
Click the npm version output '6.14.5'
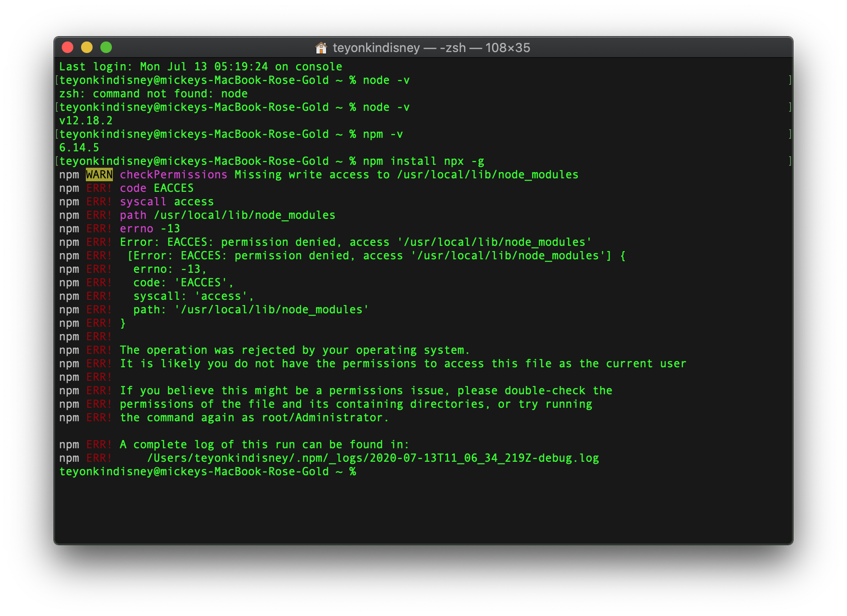(79, 147)
